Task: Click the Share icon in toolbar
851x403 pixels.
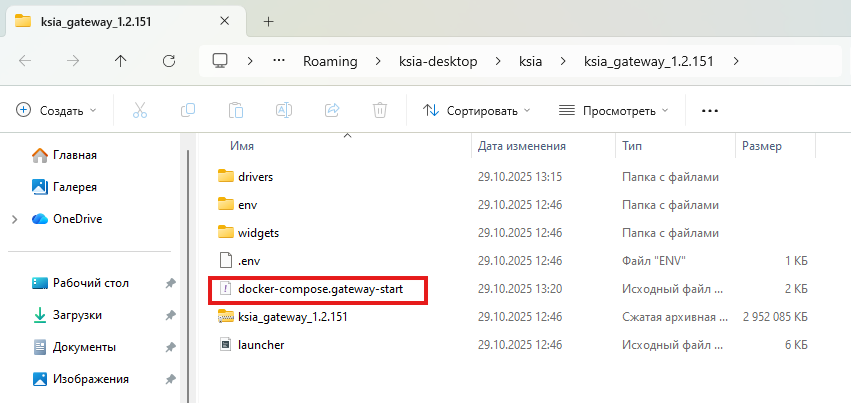Action: (x=332, y=110)
